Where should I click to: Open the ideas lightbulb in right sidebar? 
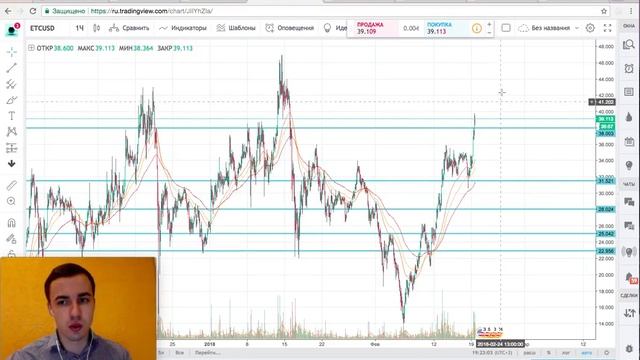point(629,165)
